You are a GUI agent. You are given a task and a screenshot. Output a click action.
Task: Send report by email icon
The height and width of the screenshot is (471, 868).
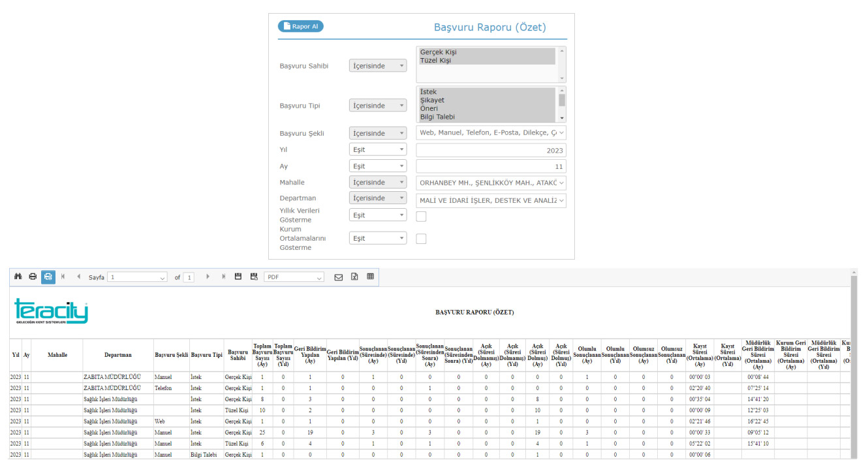[x=339, y=277]
